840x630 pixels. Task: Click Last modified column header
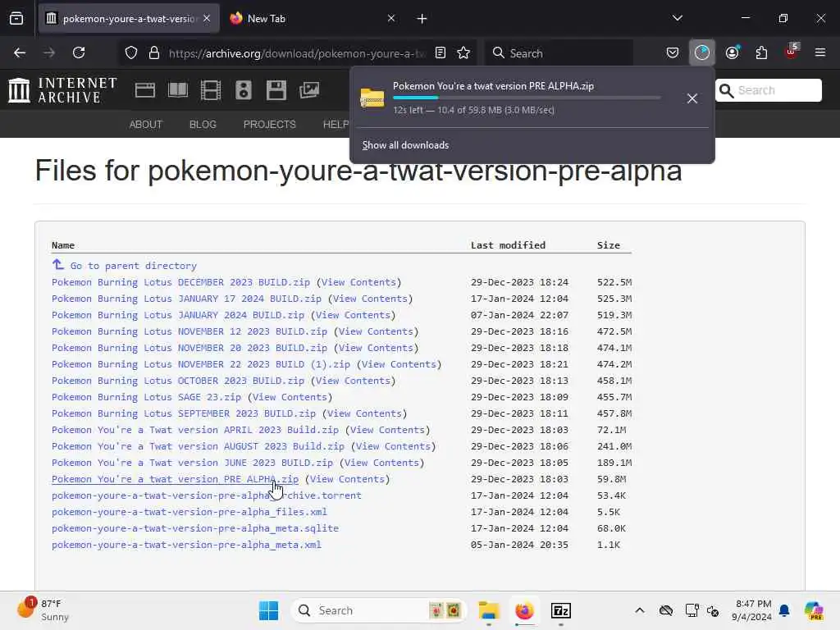508,245
